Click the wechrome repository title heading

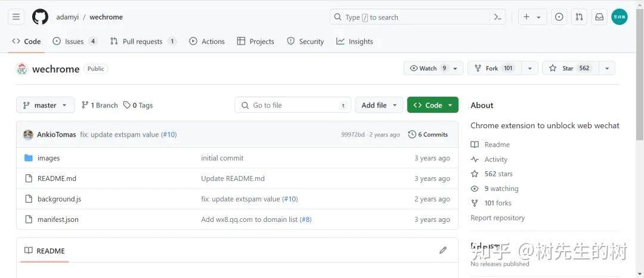click(56, 69)
